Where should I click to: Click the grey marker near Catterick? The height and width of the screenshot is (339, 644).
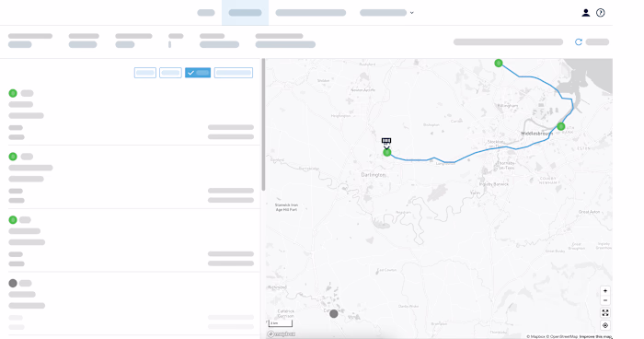(x=333, y=313)
